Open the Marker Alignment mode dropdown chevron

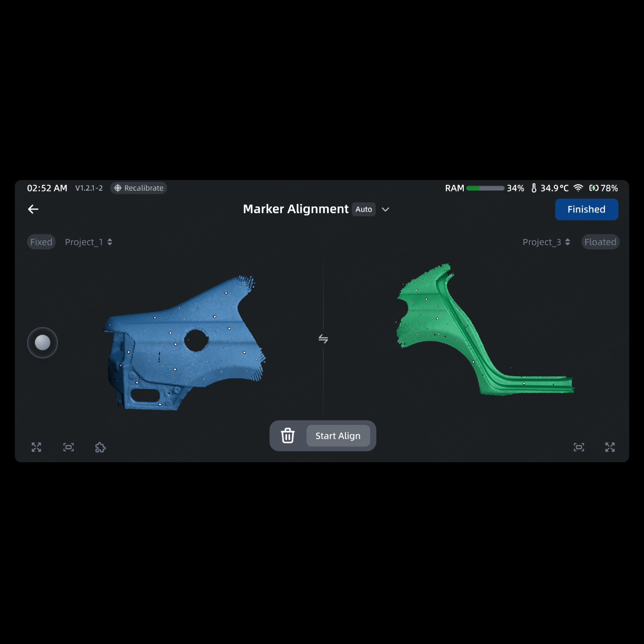coord(385,210)
